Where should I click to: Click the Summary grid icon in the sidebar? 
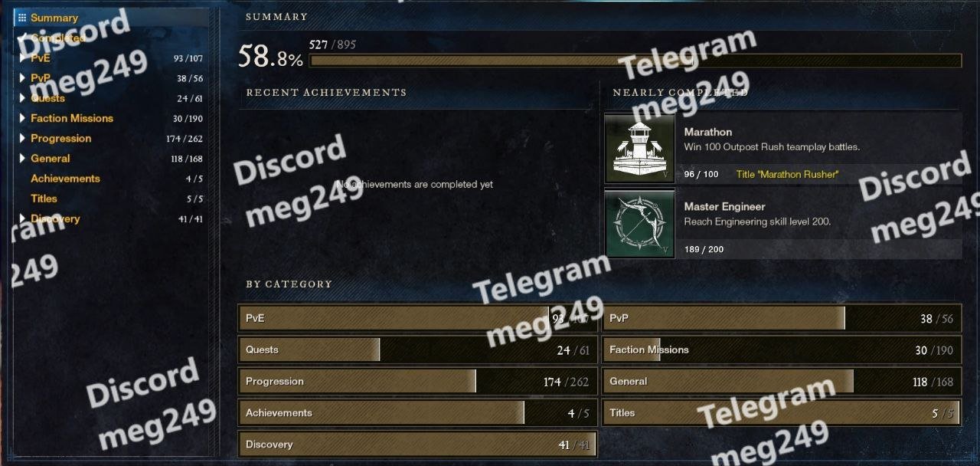point(21,18)
